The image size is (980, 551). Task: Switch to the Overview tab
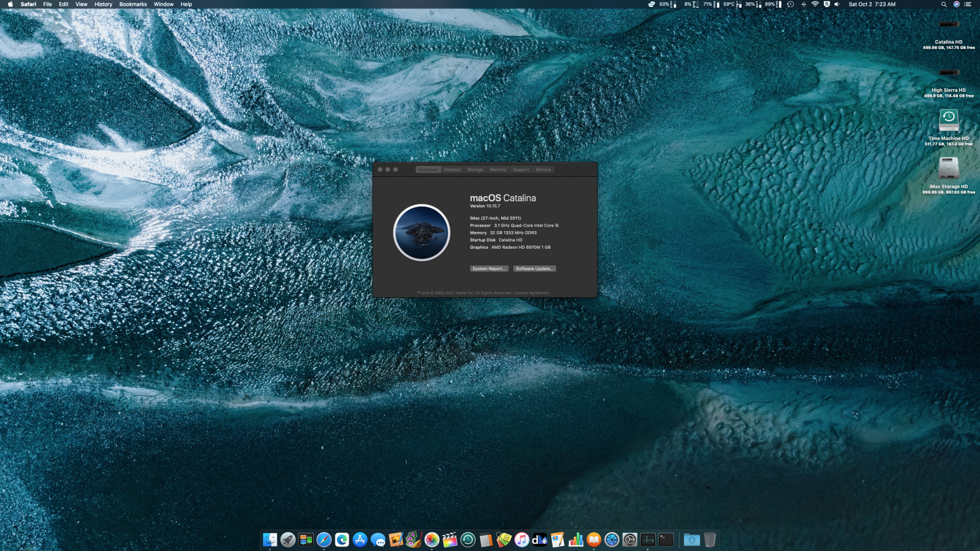[x=428, y=169]
